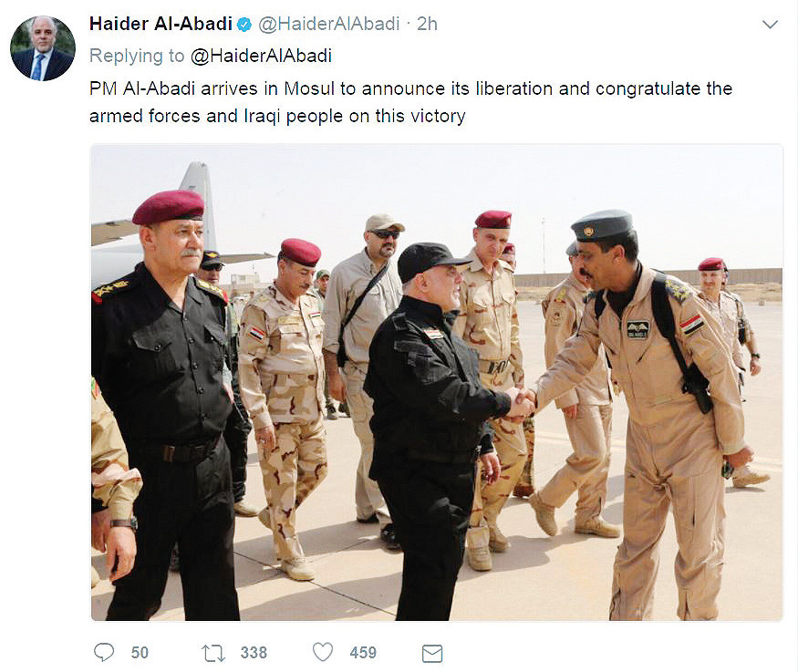Click the reply speech bubble icon

tap(104, 652)
